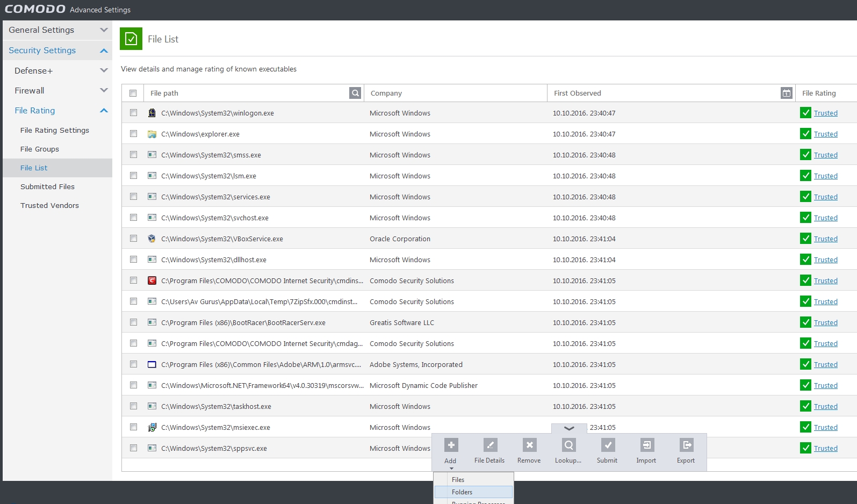Click the winlogon.exe file icon

(x=152, y=113)
